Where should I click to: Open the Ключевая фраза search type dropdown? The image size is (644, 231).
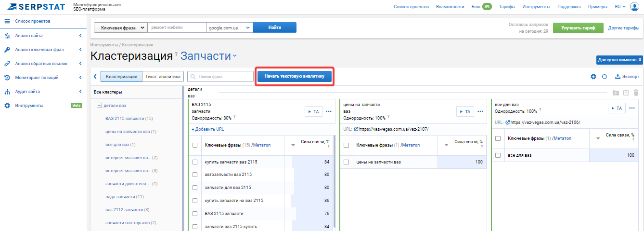[x=120, y=27]
